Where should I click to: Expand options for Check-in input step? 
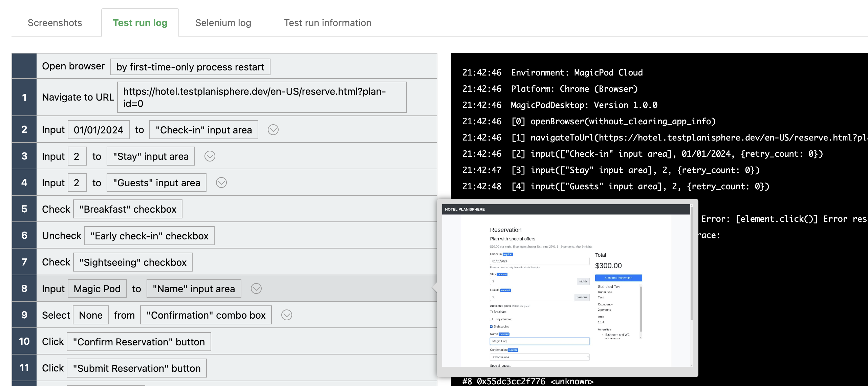tap(273, 130)
